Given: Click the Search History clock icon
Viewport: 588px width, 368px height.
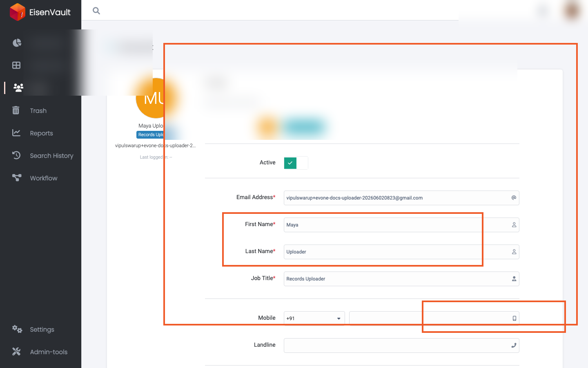Looking at the screenshot, I should pyautogui.click(x=16, y=155).
